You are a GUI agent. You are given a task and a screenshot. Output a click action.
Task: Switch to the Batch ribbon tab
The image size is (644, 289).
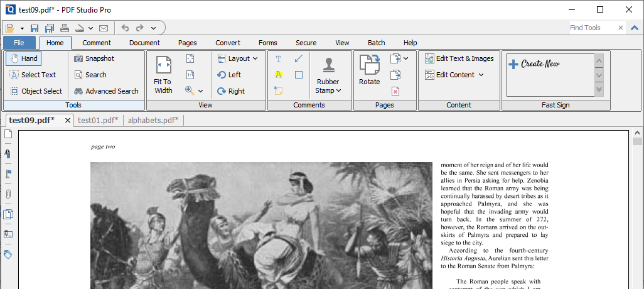[376, 43]
